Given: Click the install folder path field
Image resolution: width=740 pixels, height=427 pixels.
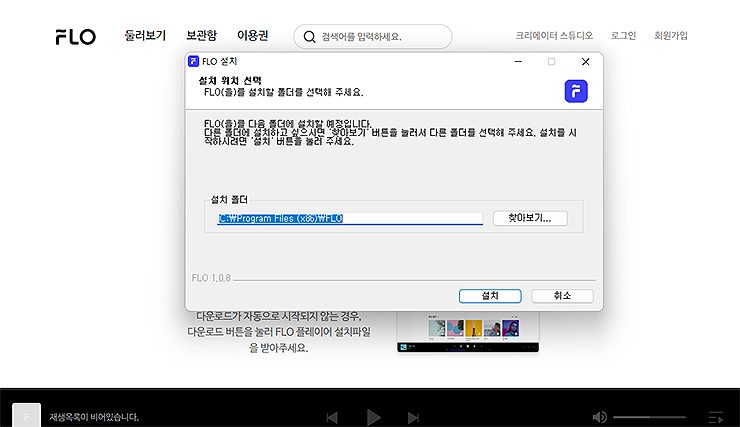Looking at the screenshot, I should click(x=350, y=218).
